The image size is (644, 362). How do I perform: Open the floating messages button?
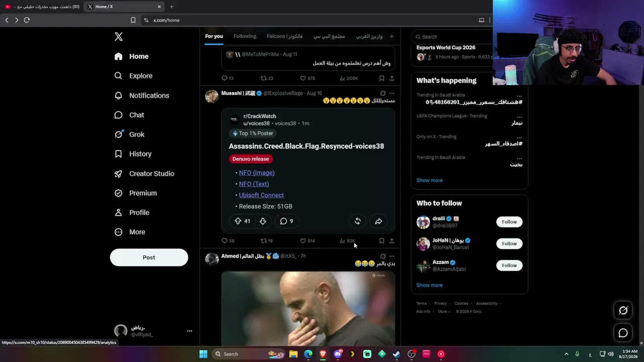pos(623,333)
